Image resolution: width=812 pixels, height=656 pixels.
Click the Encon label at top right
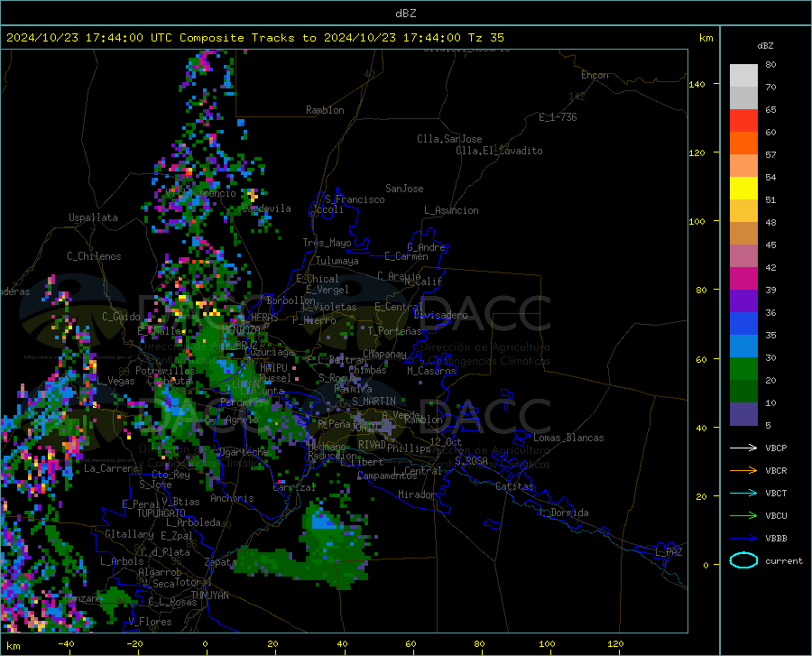coord(595,75)
